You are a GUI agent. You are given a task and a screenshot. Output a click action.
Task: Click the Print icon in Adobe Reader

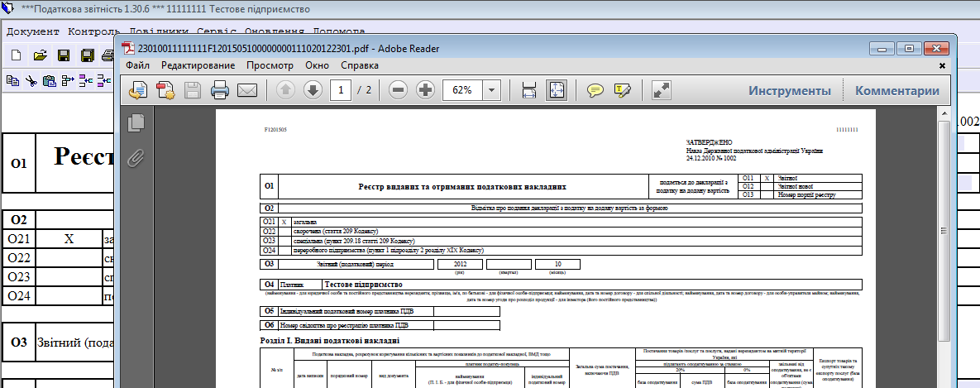coord(219,90)
